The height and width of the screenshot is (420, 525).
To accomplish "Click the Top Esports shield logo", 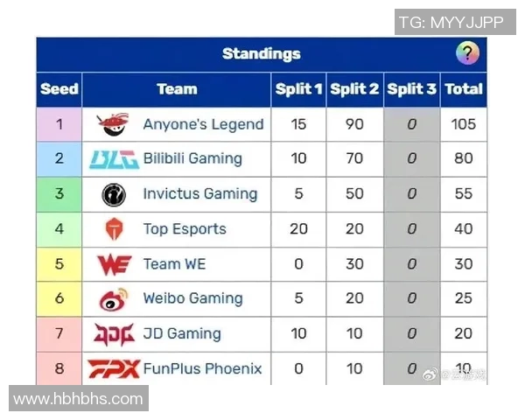I will tap(114, 229).
